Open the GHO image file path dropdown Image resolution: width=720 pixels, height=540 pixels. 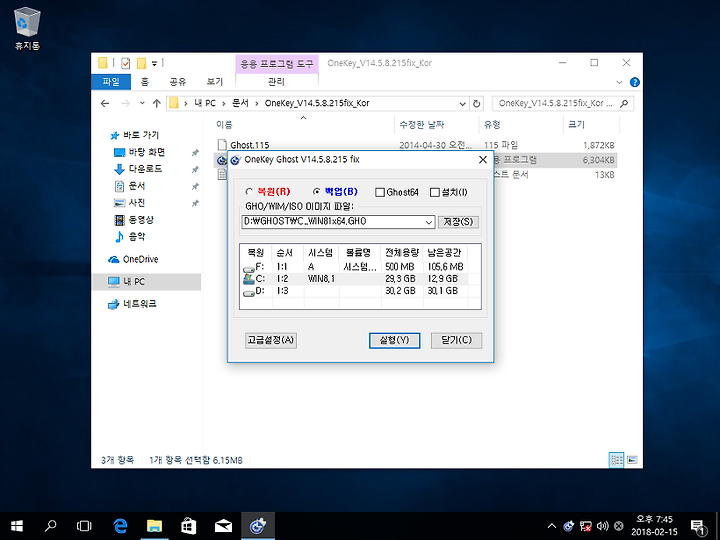pos(428,222)
